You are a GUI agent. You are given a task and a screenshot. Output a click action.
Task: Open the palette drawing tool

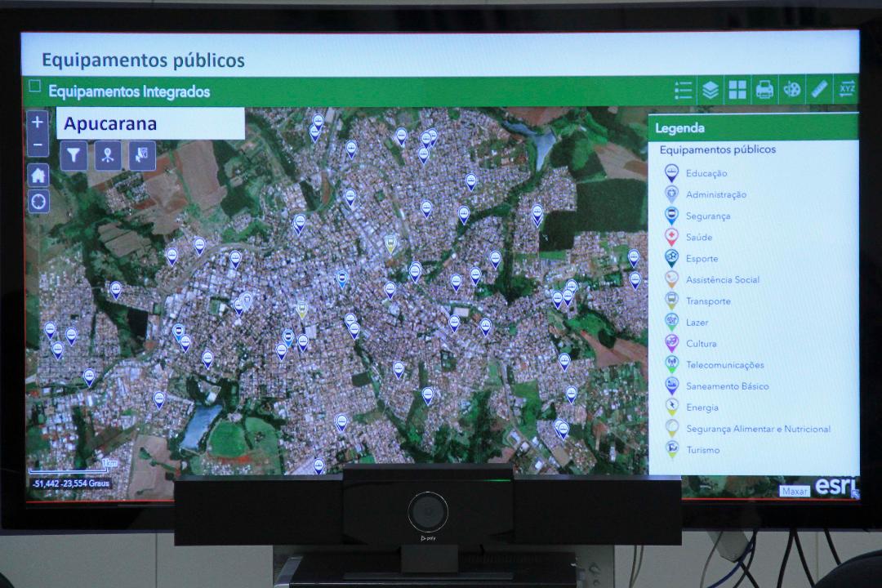coord(792,90)
